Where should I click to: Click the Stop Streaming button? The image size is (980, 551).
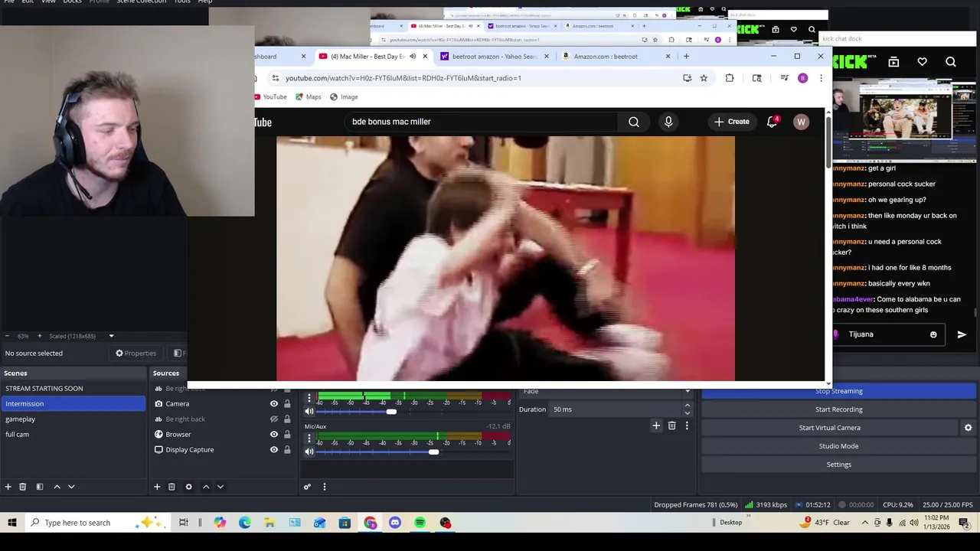[838, 391]
